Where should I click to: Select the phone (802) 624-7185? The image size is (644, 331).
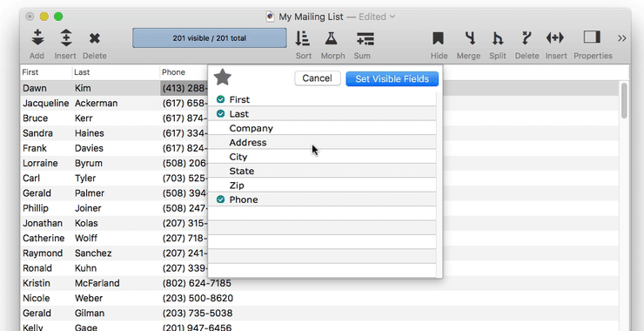tap(197, 283)
